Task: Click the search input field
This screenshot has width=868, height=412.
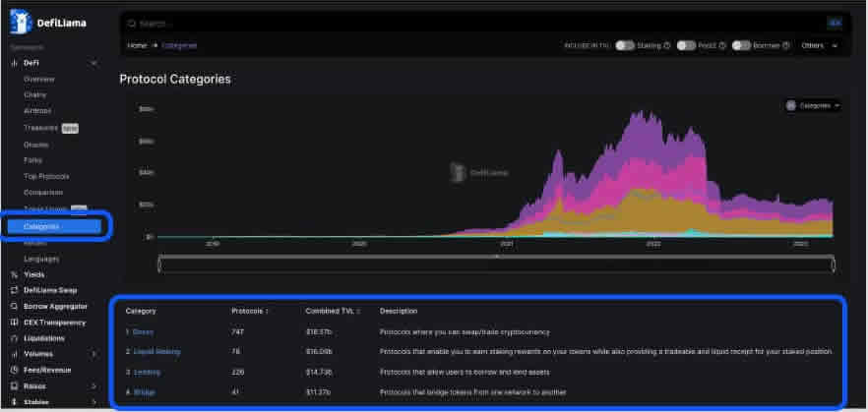Action: 472,22
